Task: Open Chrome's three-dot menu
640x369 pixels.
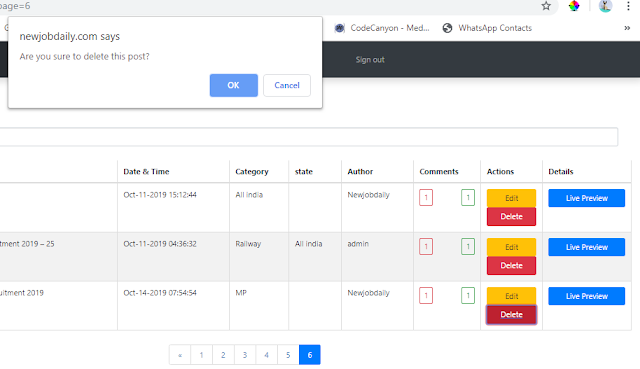Action: tap(628, 6)
